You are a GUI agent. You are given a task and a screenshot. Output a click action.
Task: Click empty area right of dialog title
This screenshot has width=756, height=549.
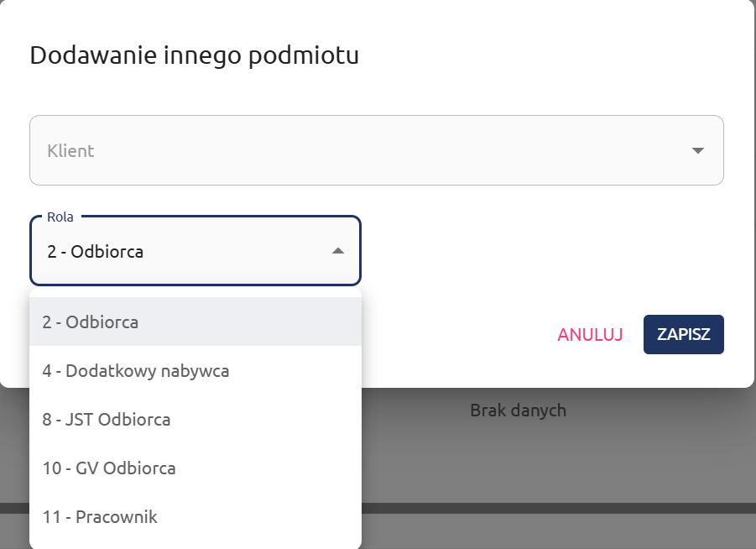click(545, 56)
